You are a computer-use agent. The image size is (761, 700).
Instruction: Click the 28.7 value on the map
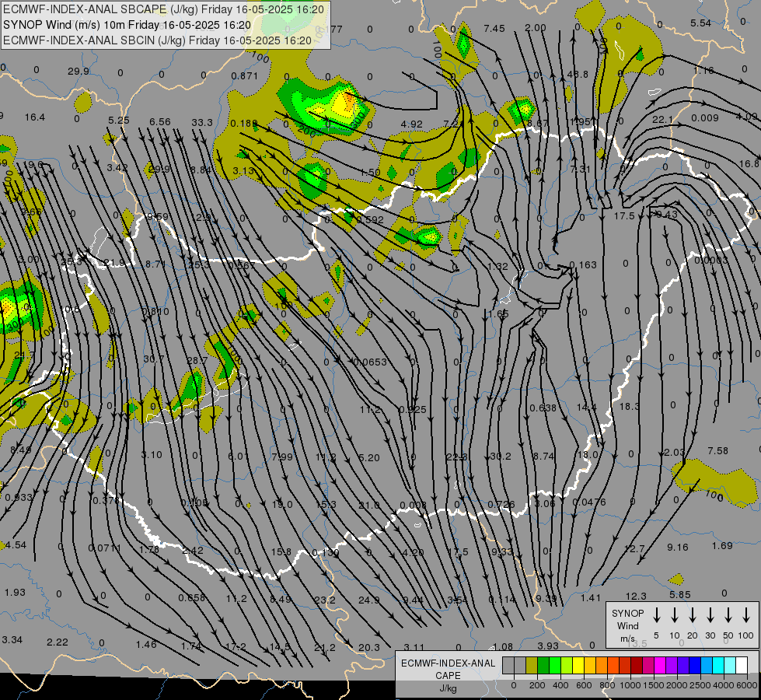(x=197, y=360)
